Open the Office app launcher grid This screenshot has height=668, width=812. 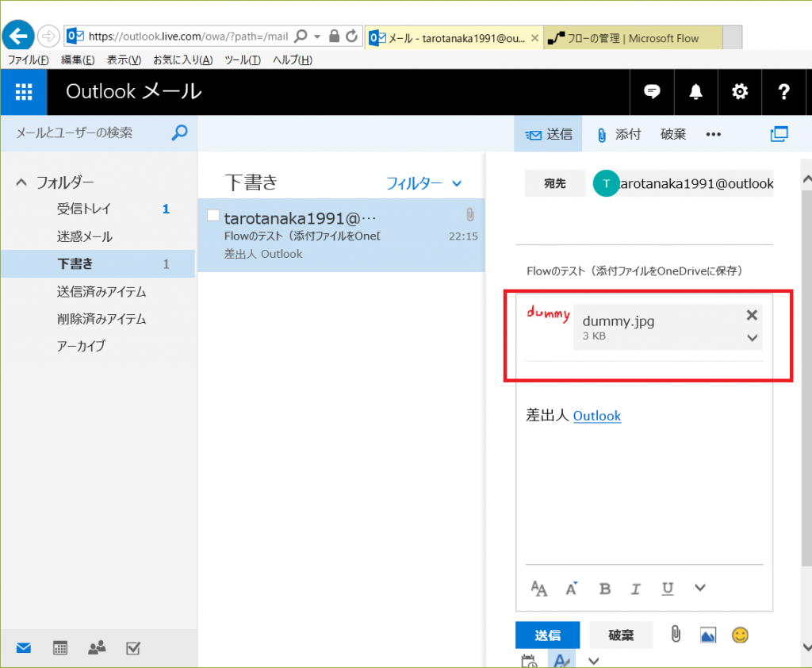[x=24, y=92]
